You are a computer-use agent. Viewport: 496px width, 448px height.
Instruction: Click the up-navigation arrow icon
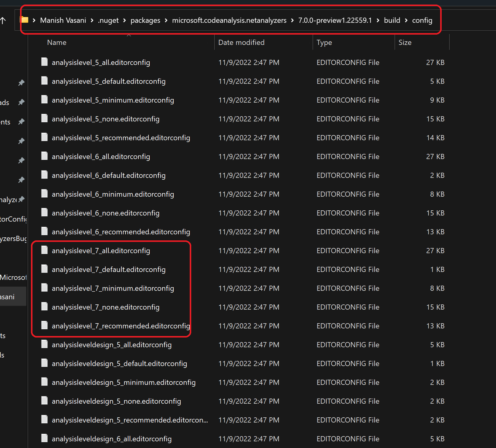[4, 20]
